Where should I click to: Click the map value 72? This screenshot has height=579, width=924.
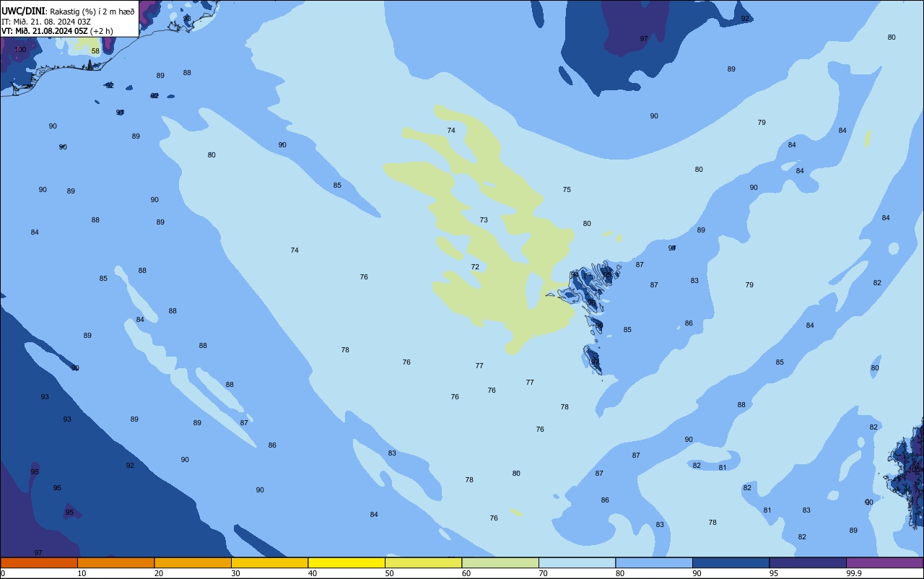[475, 267]
